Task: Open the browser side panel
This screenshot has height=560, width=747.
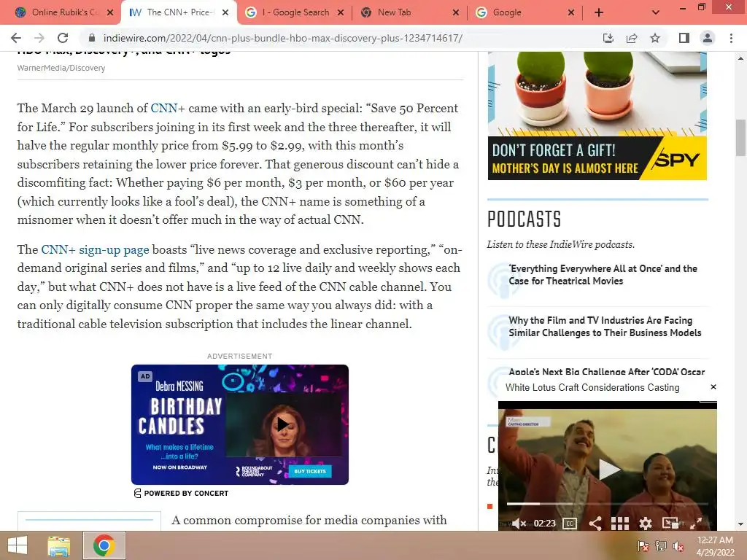Action: [684, 38]
